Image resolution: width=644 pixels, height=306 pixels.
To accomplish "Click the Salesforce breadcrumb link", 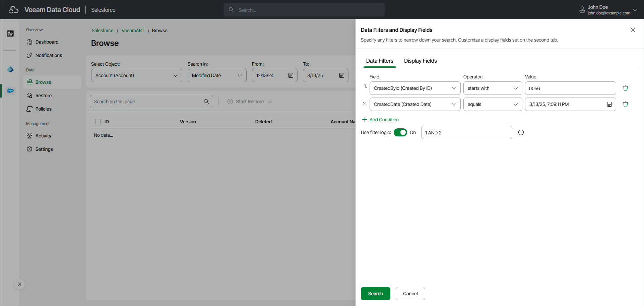I will pos(103,30).
